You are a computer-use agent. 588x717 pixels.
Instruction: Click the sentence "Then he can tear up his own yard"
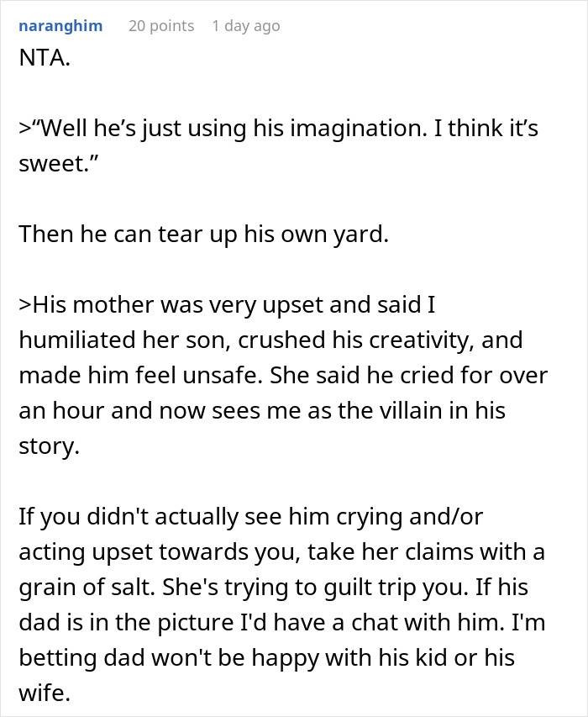tap(204, 235)
